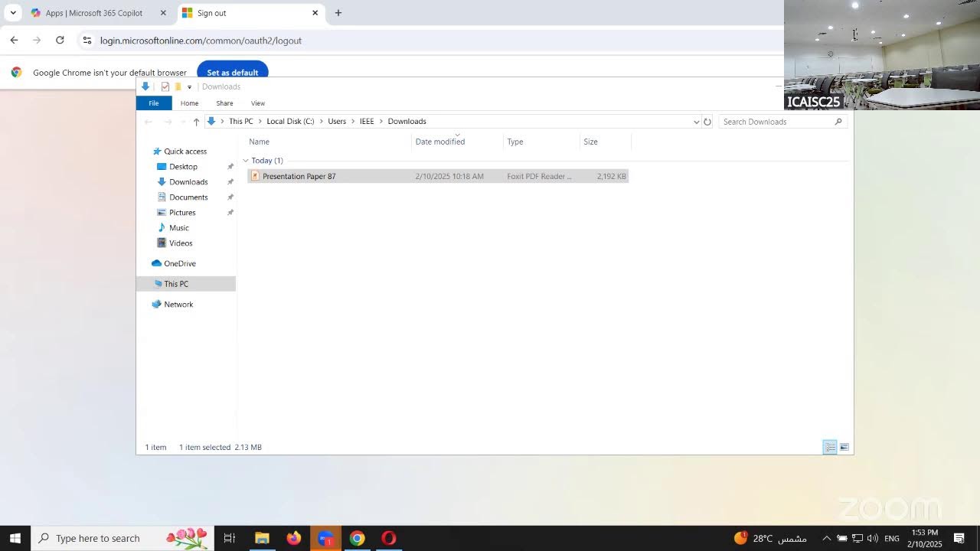Image resolution: width=980 pixels, height=551 pixels.
Task: Select Local Disk (C:) breadcrumb
Action: tap(290, 122)
